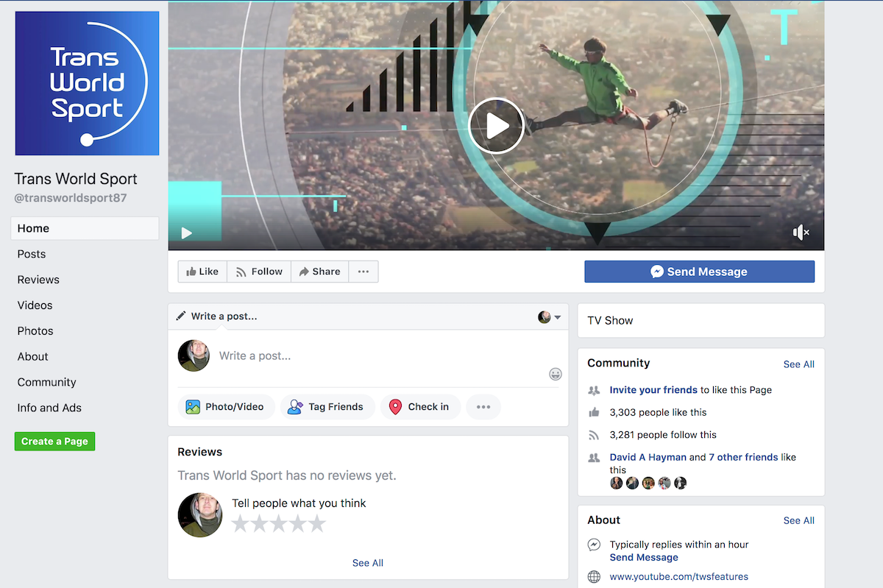
Task: Open the 7 other friends link
Action: [743, 457]
